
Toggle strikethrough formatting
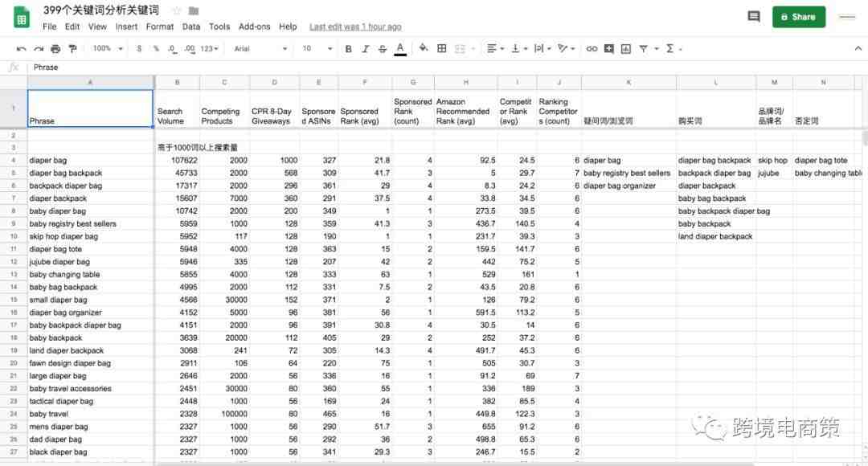pos(383,49)
